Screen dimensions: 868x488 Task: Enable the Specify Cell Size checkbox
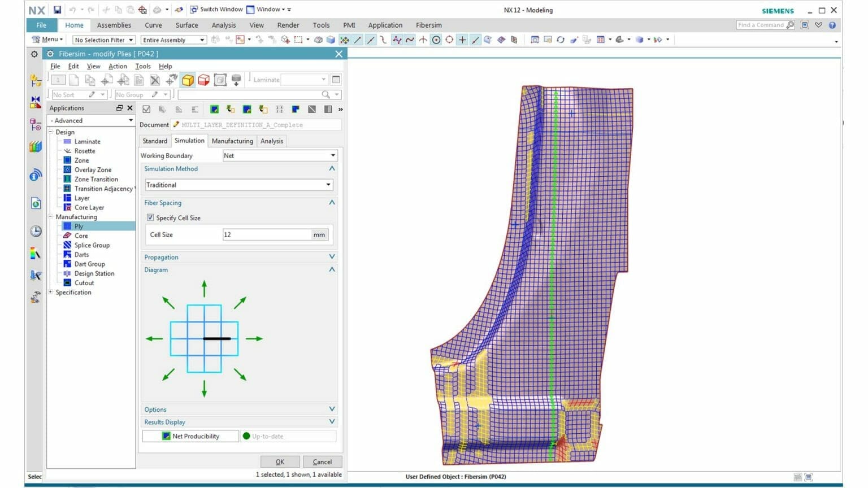(150, 217)
